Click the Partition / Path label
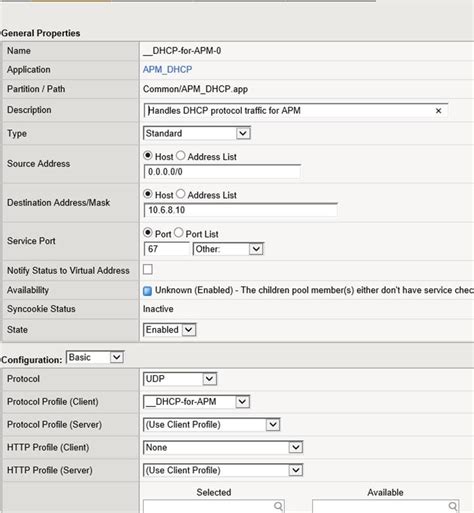 coord(36,89)
